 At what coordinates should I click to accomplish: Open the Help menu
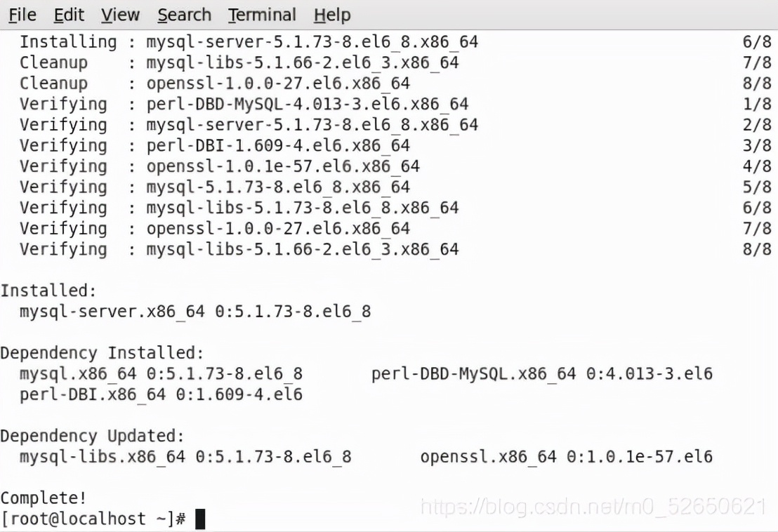[332, 15]
